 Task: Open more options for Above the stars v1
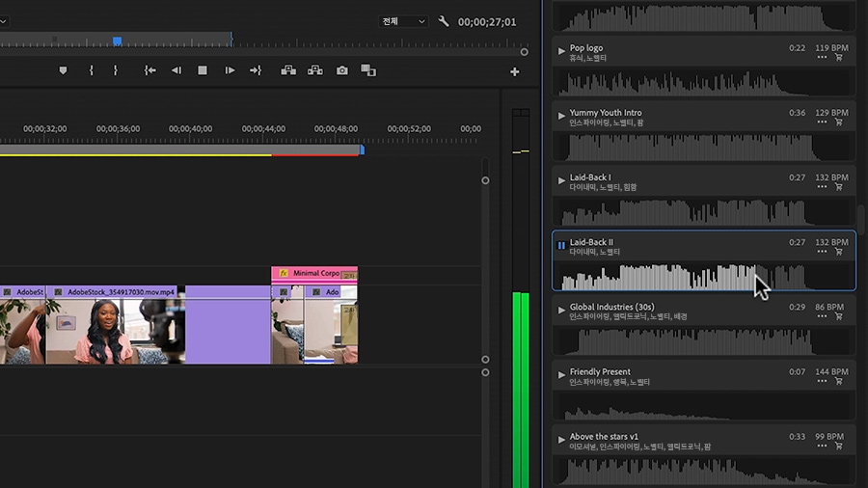click(822, 447)
